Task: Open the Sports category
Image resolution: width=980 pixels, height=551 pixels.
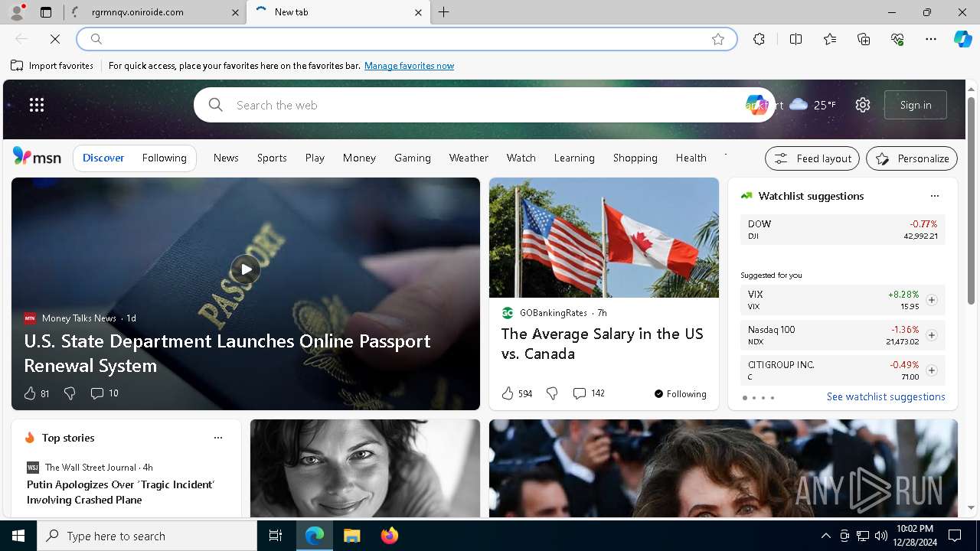Action: (x=272, y=158)
